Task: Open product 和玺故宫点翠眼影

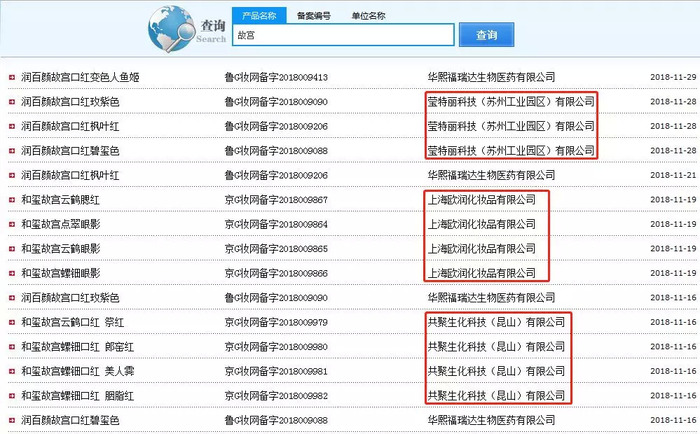Action: point(61,224)
